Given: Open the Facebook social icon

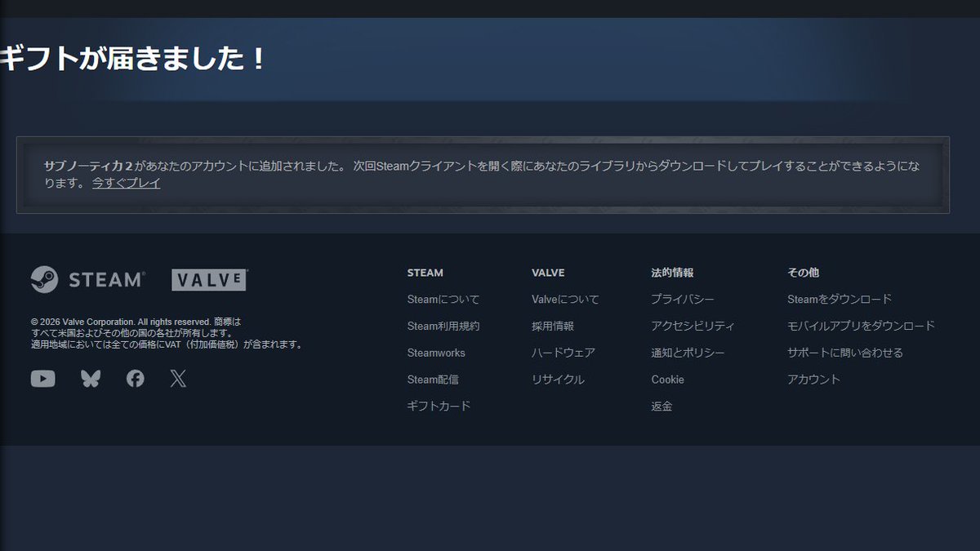Looking at the screenshot, I should 136,379.
